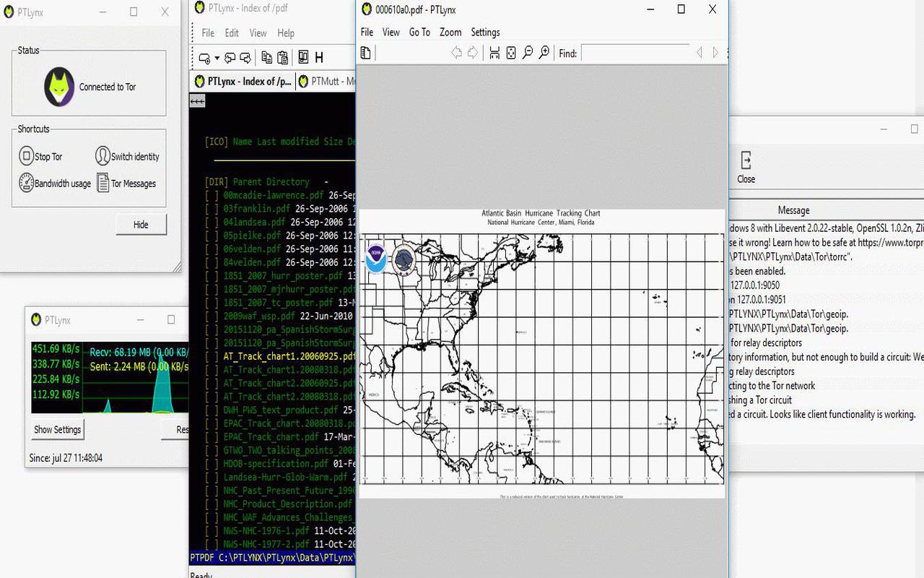Screen dimensions: 924x578
Task: Open Edit menu in PTLynx terminal window
Action: coord(232,33)
